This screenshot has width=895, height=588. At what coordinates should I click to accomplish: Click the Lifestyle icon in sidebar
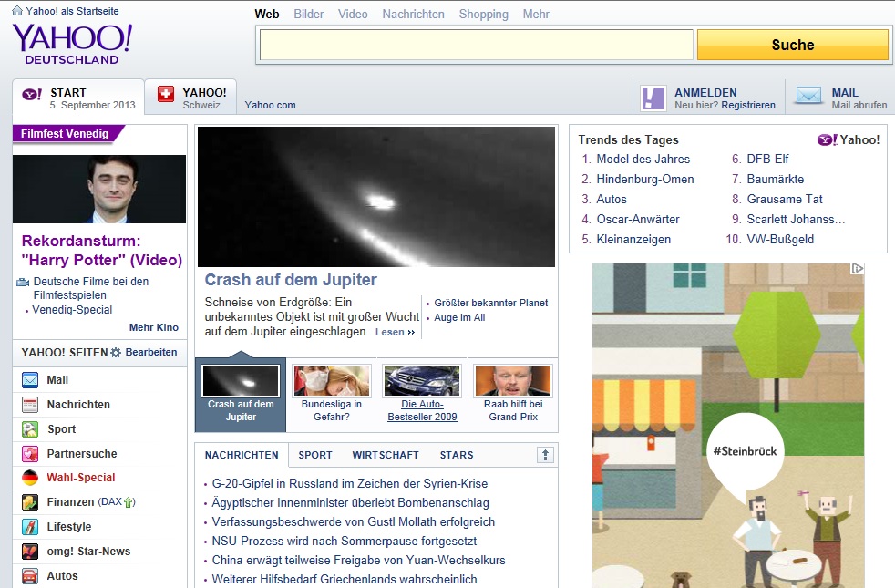30,526
